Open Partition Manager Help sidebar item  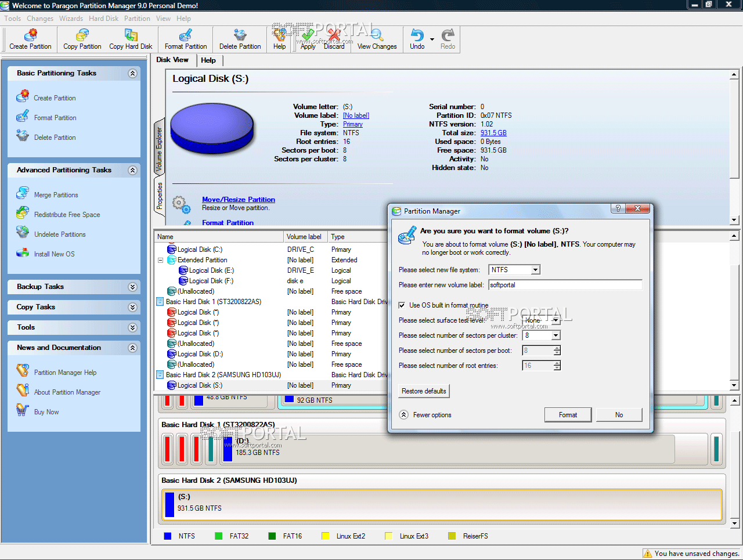[65, 373]
